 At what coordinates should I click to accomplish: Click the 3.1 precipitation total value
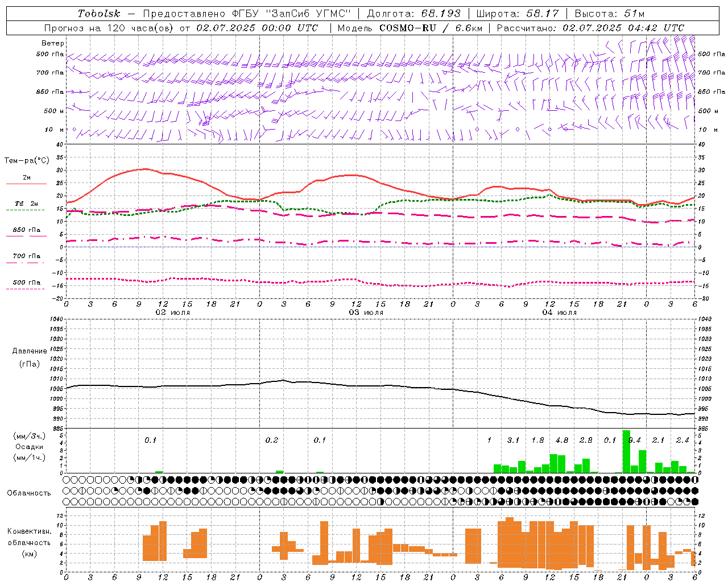[514, 440]
